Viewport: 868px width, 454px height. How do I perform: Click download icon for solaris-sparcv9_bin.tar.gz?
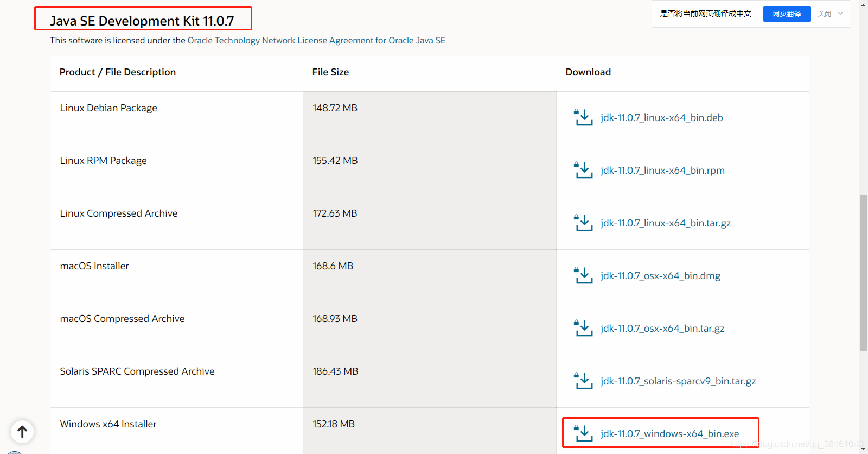(x=583, y=381)
